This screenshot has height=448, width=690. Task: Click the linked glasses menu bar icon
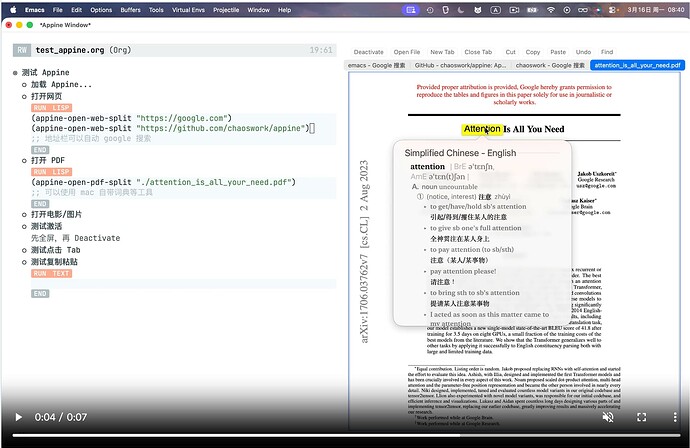point(583,10)
